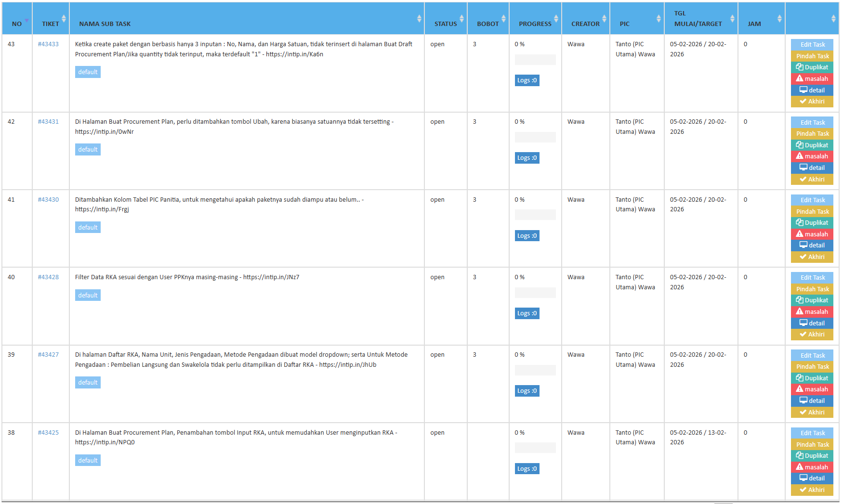Click Edit Task for ticket #43431
Viewport: 843px width, 504px height.
coord(812,123)
